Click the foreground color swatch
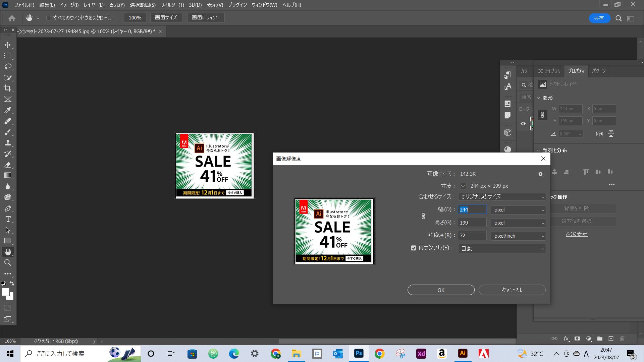 [x=5, y=292]
